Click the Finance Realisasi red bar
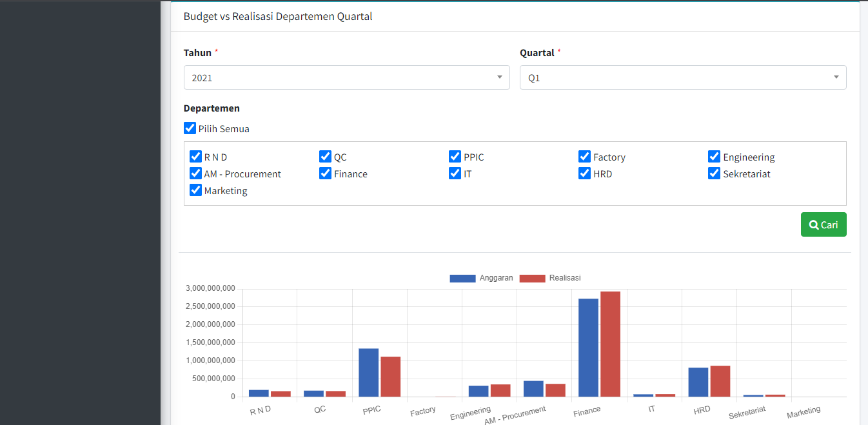868x425 pixels. [610, 344]
